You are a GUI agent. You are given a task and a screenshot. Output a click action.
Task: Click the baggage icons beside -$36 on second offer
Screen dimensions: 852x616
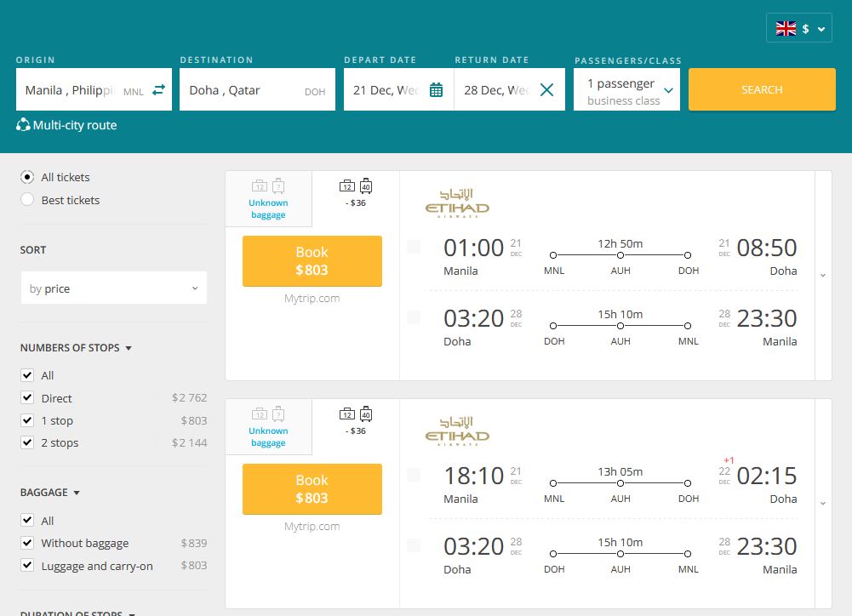tap(356, 414)
